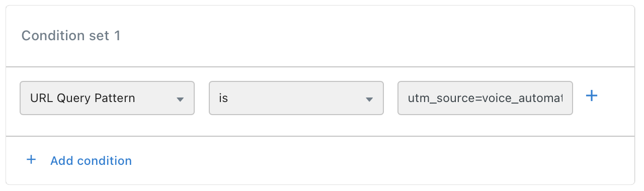Focus the query pattern value text box
Viewport: 644px width, 191px height.
click(485, 98)
